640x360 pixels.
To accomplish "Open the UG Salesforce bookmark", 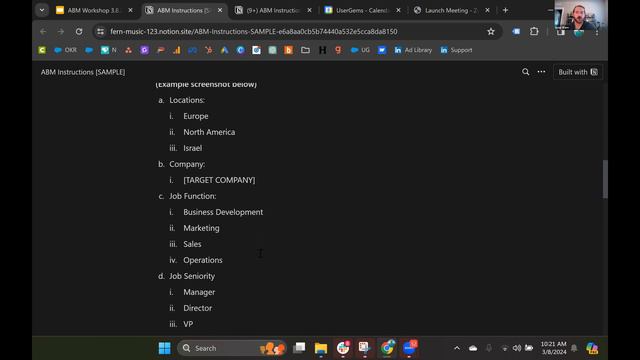I will [360, 50].
